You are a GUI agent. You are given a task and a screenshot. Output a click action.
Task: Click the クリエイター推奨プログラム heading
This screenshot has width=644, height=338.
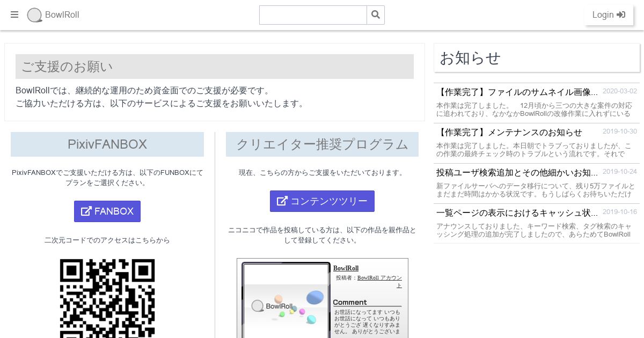pos(322,144)
